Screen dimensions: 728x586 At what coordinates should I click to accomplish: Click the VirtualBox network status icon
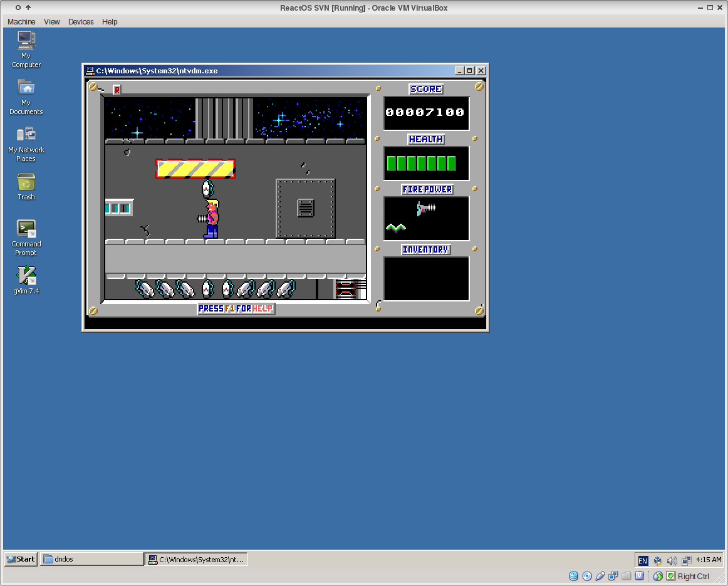pyautogui.click(x=613, y=576)
